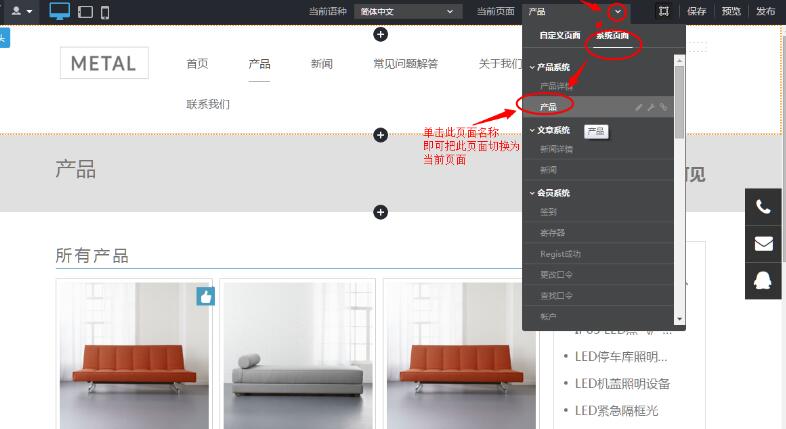Open the 产品 navigation item
The width and height of the screenshot is (786, 429).
(x=259, y=64)
